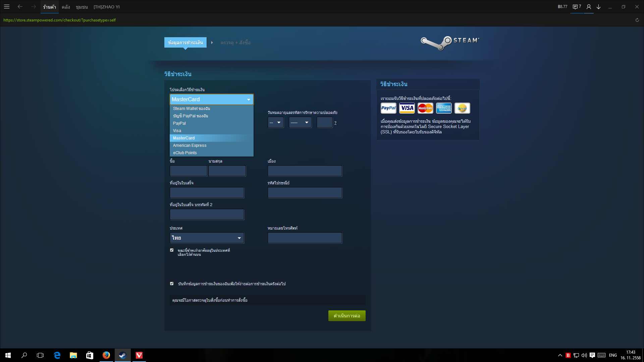Open the expiration month dropdown
The image size is (644, 362).
(x=276, y=122)
